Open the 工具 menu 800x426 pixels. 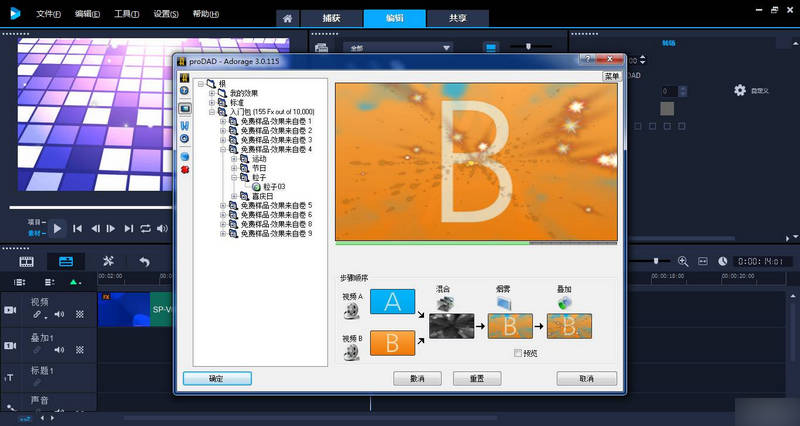tap(127, 14)
